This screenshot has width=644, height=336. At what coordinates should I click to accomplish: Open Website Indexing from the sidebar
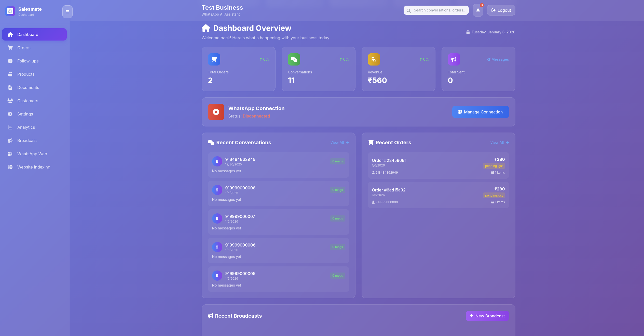[x=34, y=167]
